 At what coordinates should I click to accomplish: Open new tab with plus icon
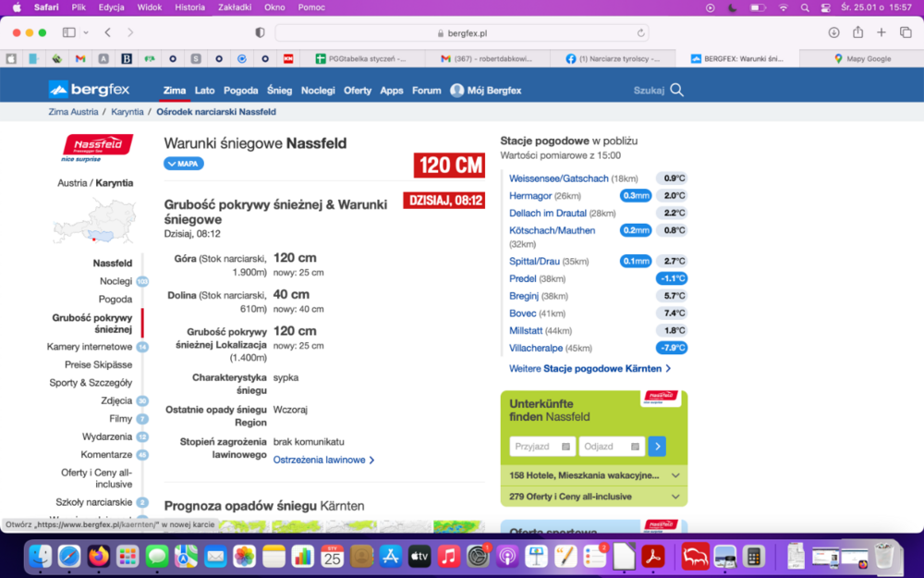(881, 32)
